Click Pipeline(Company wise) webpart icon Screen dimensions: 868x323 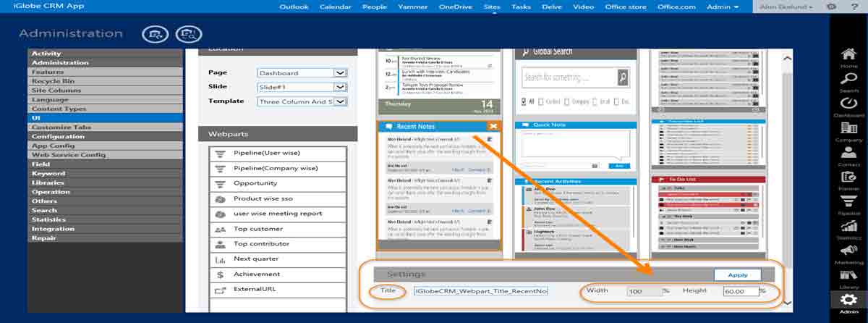pos(220,168)
